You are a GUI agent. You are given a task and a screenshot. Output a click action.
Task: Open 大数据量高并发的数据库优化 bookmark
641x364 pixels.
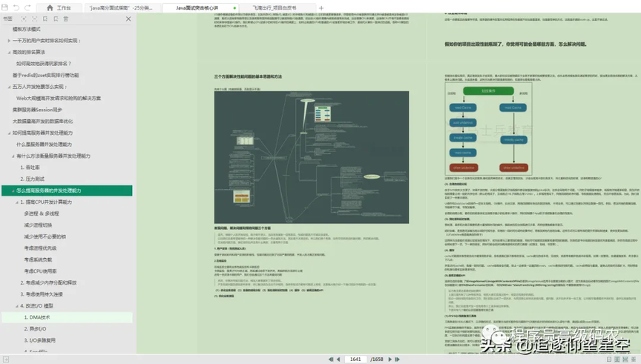(42, 122)
